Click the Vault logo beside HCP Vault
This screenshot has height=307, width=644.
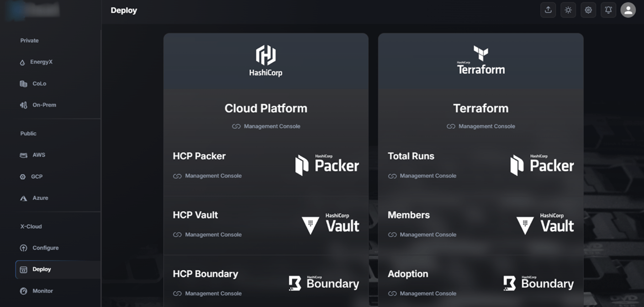[x=331, y=224]
